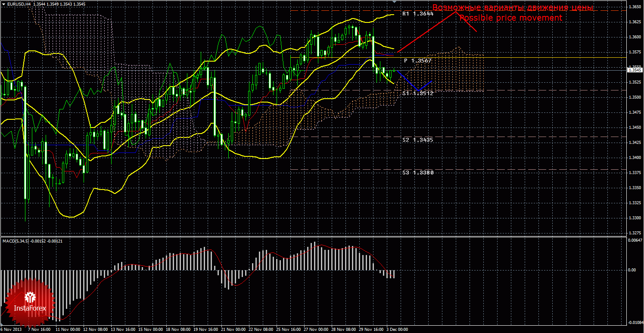Viewport: 644px width, 333px height.
Task: Click the 6 Nov 2013 date label
Action: [x=11, y=329]
